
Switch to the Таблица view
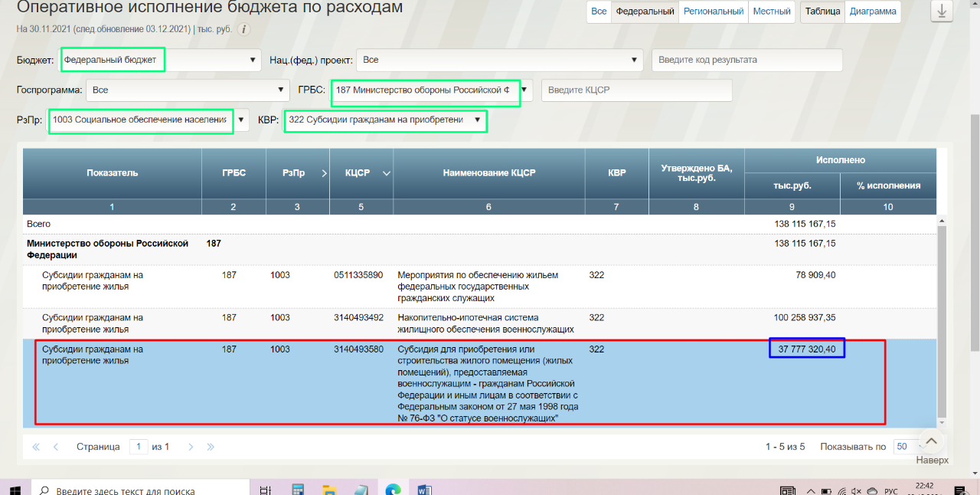822,11
